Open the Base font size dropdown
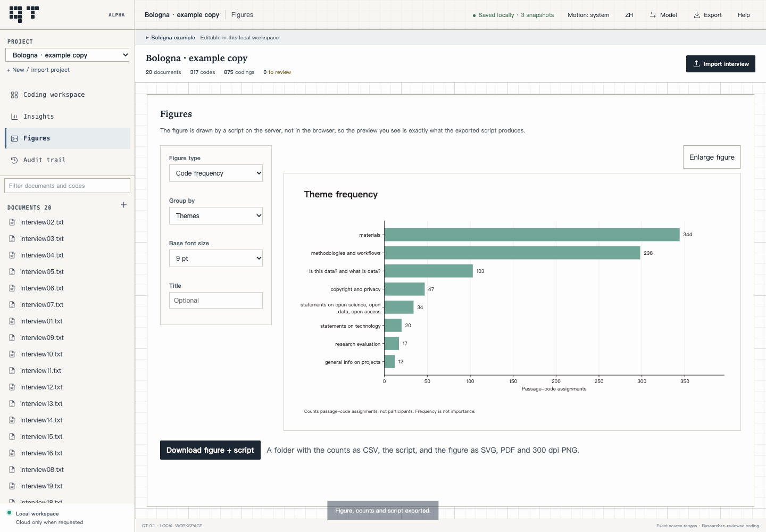Viewport: 766px width, 532px height. 216,258
